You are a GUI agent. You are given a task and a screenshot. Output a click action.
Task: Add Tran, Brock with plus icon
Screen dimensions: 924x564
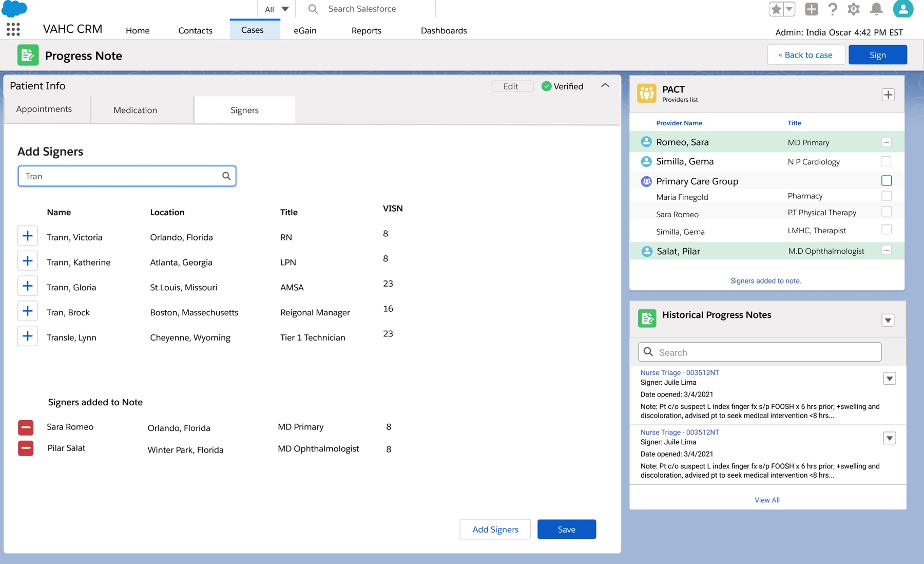point(28,311)
